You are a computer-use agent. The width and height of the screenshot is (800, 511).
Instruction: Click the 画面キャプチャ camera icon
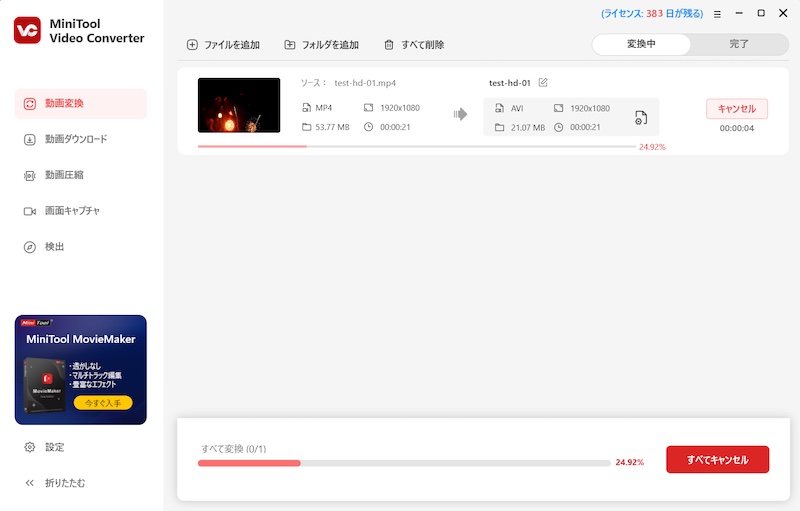click(30, 211)
